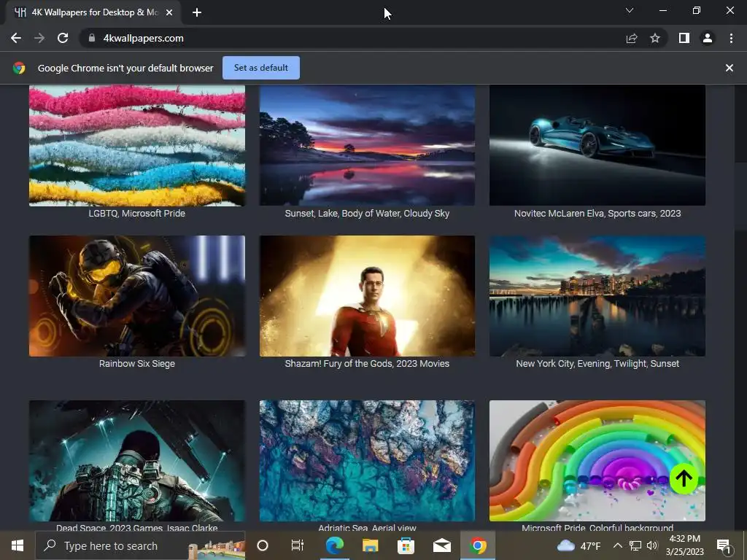
Task: Open the Shazam Fury of the Gods thumbnail
Action: click(x=367, y=296)
